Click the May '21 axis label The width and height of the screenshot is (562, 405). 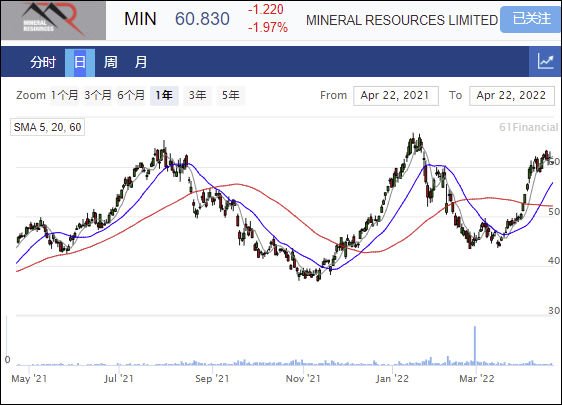pos(29,379)
